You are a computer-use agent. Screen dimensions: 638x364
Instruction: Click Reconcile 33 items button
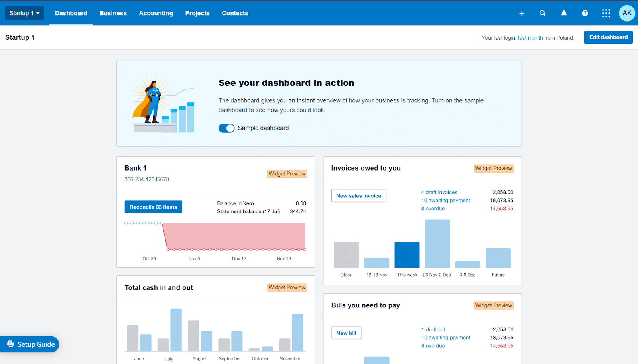153,207
